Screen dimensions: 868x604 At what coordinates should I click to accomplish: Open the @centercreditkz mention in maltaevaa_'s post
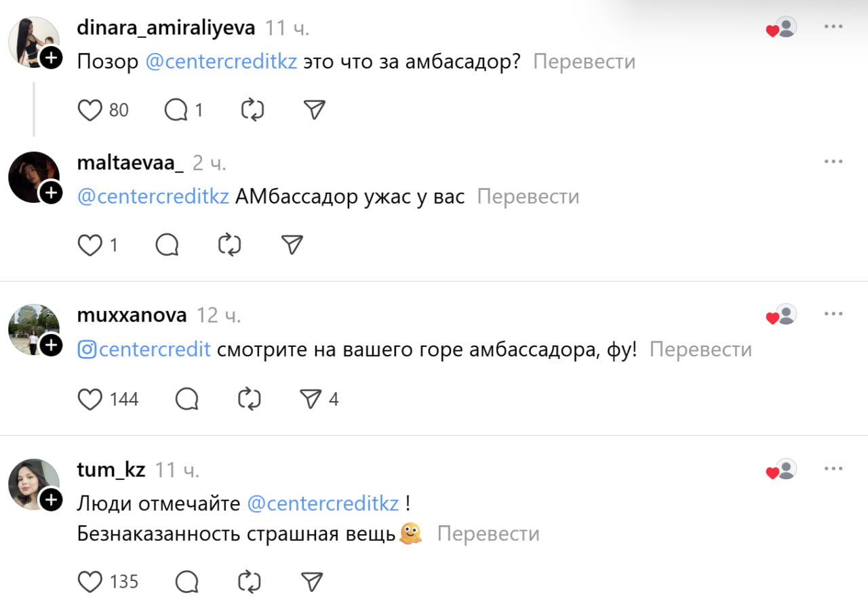(x=153, y=197)
